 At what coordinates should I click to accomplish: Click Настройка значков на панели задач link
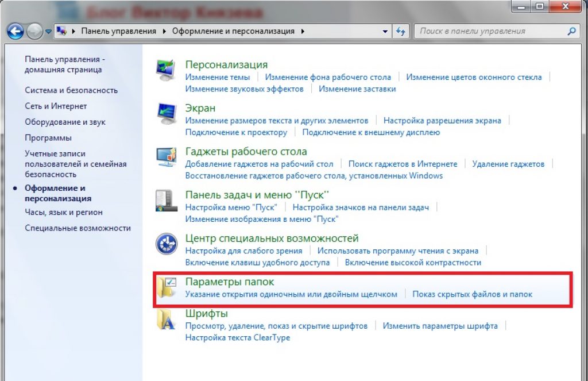(x=361, y=207)
